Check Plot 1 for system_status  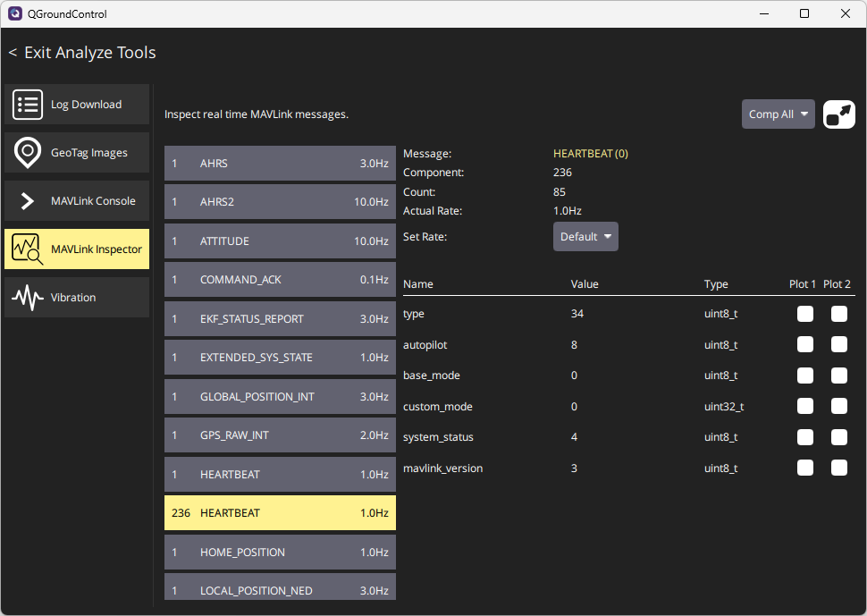(805, 437)
